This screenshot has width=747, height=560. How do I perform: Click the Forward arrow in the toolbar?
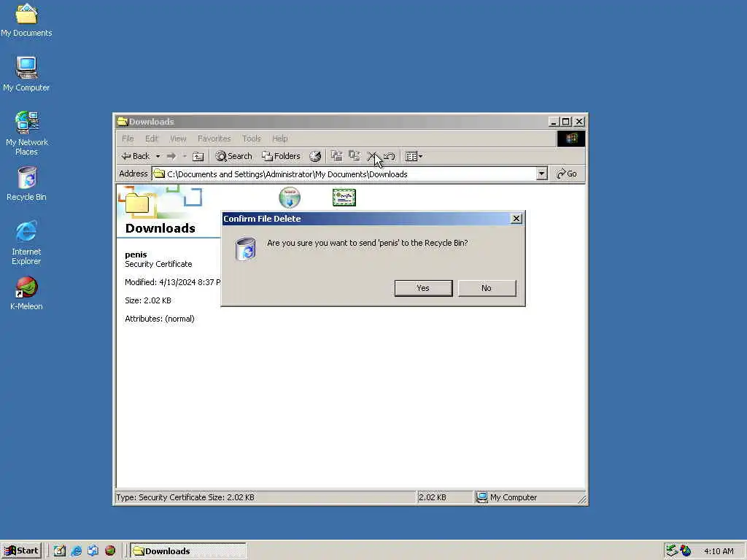171,156
